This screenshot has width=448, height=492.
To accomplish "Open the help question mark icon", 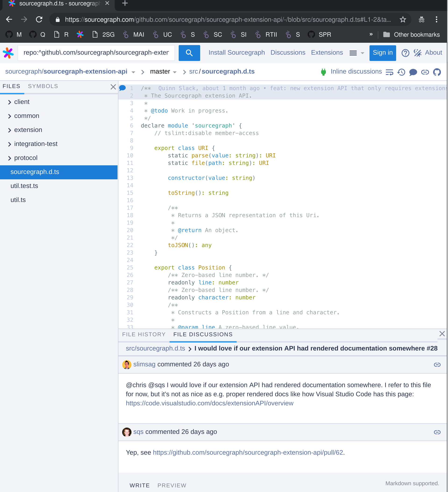I will click(x=405, y=53).
